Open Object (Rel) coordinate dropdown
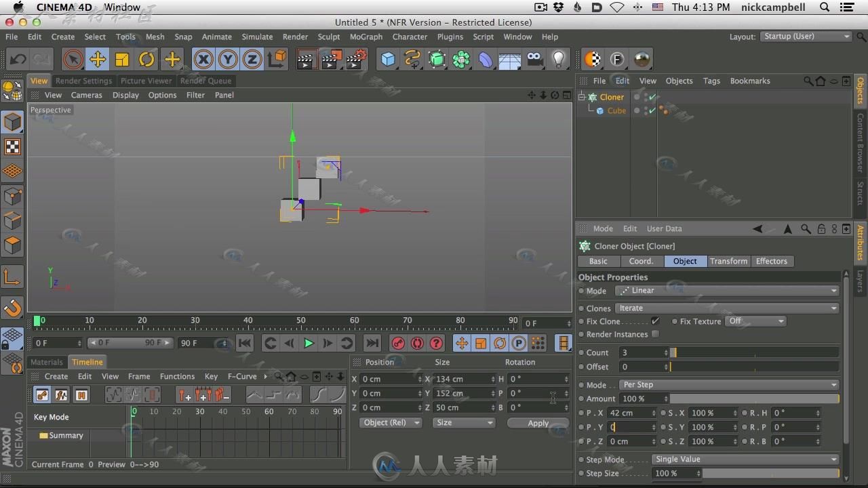 pos(391,422)
